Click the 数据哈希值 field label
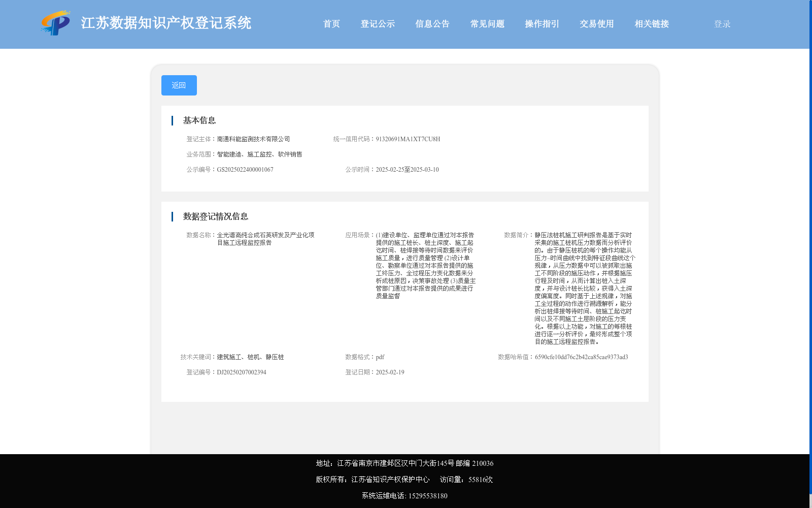812x508 pixels. (x=516, y=357)
